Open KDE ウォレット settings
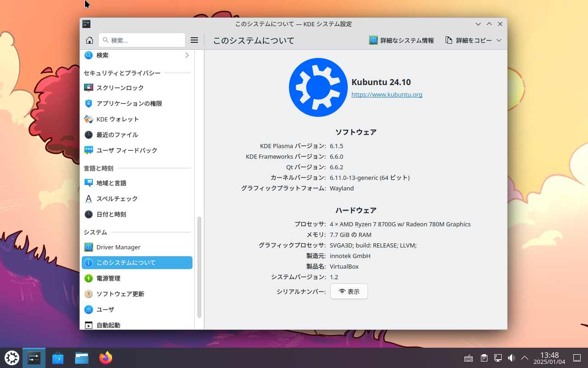The height and width of the screenshot is (368, 588). click(117, 119)
